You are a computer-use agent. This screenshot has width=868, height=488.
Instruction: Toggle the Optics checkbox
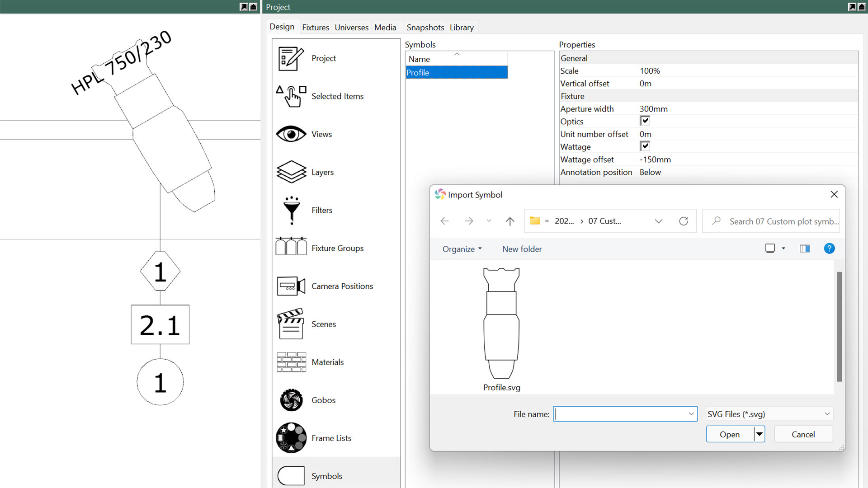tap(645, 121)
